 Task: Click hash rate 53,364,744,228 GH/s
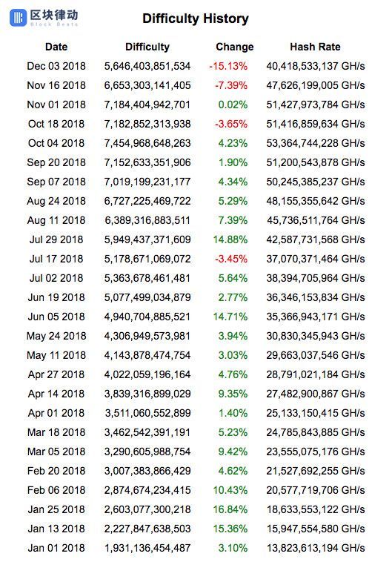(x=316, y=143)
